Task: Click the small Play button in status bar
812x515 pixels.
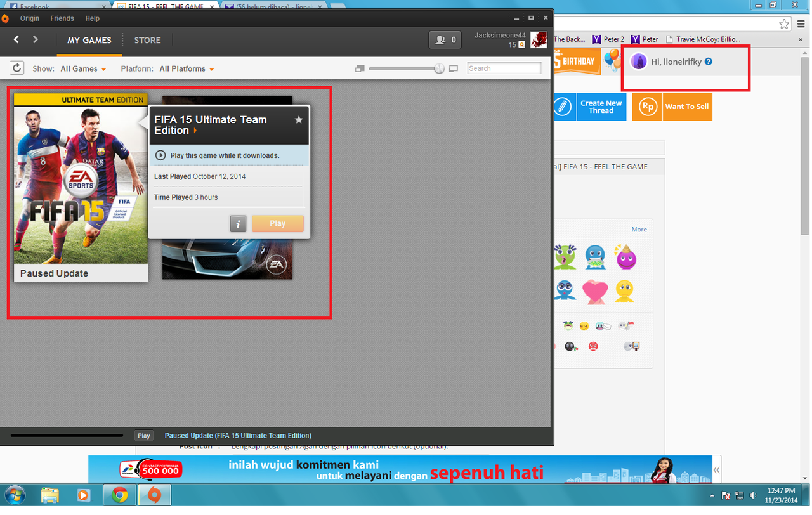Action: [x=144, y=436]
